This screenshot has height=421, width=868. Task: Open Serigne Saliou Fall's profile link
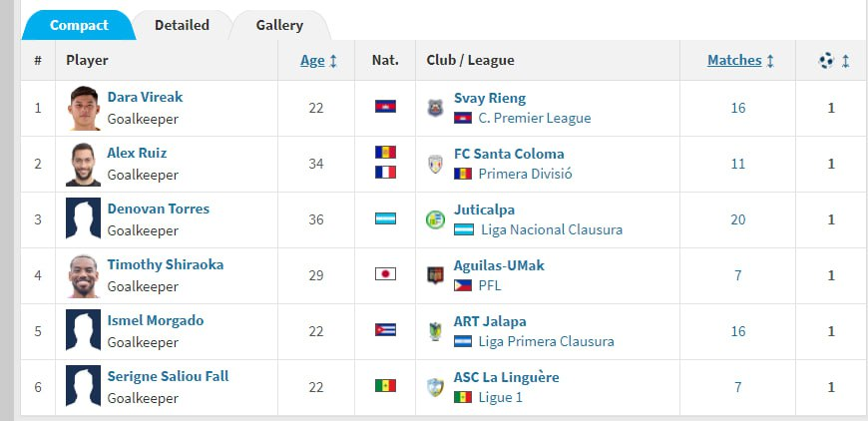pos(168,376)
